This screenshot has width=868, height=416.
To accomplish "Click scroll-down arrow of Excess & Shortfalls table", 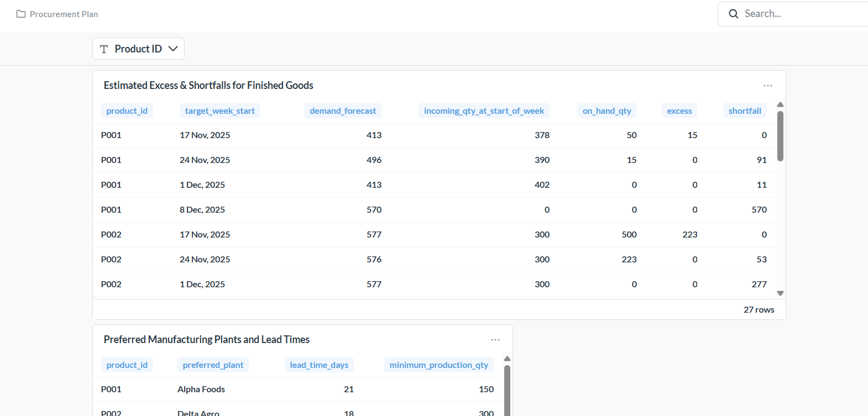I will [780, 293].
